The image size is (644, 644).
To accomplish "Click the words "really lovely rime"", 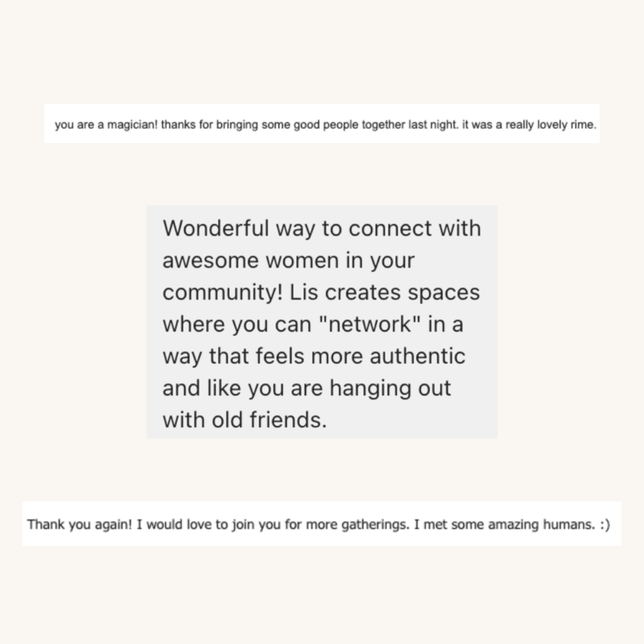I will 551,125.
